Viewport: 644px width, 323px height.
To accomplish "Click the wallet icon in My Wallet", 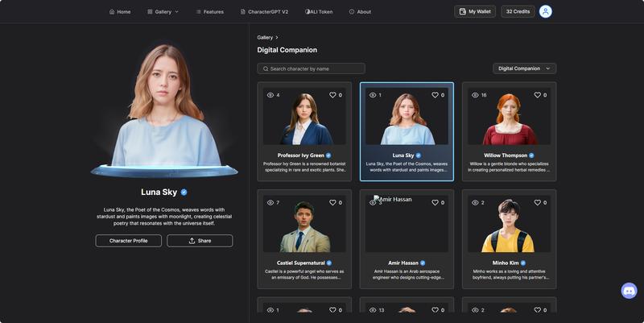I will 462,11.
